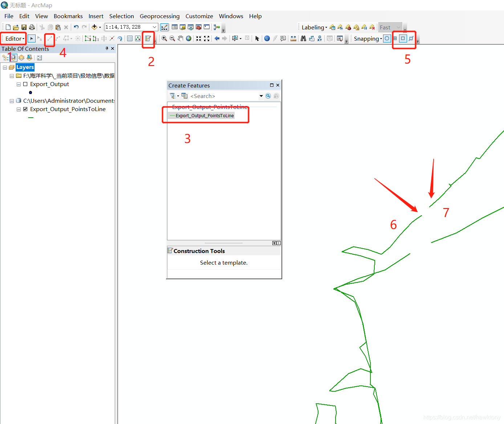Click the template Search magnifier button
Screen dimensions: 504x424
268,96
